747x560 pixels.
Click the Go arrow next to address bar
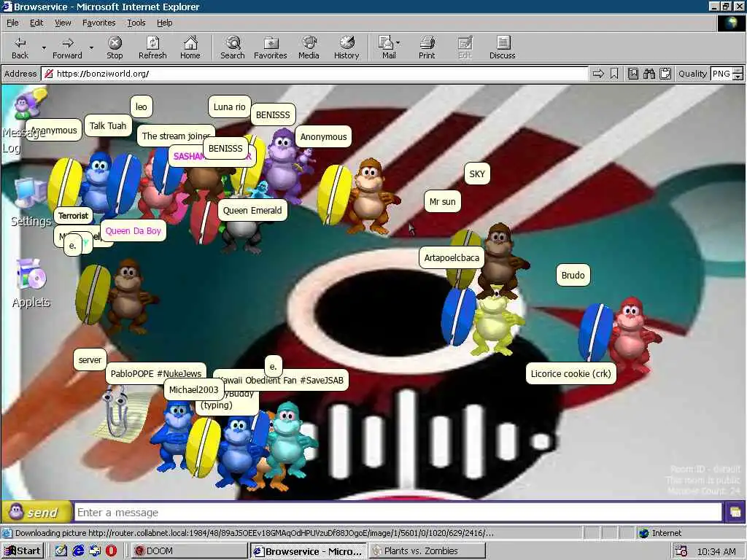coord(598,74)
